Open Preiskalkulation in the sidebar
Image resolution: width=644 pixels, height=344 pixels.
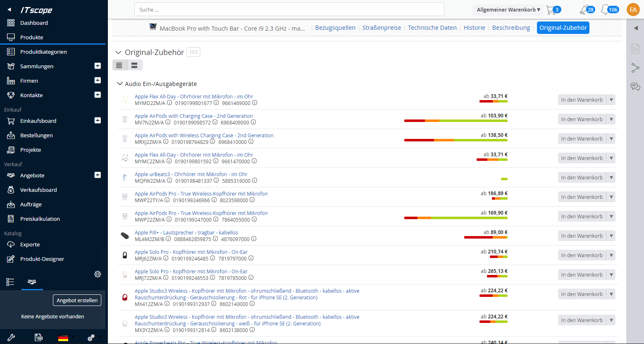coord(40,219)
